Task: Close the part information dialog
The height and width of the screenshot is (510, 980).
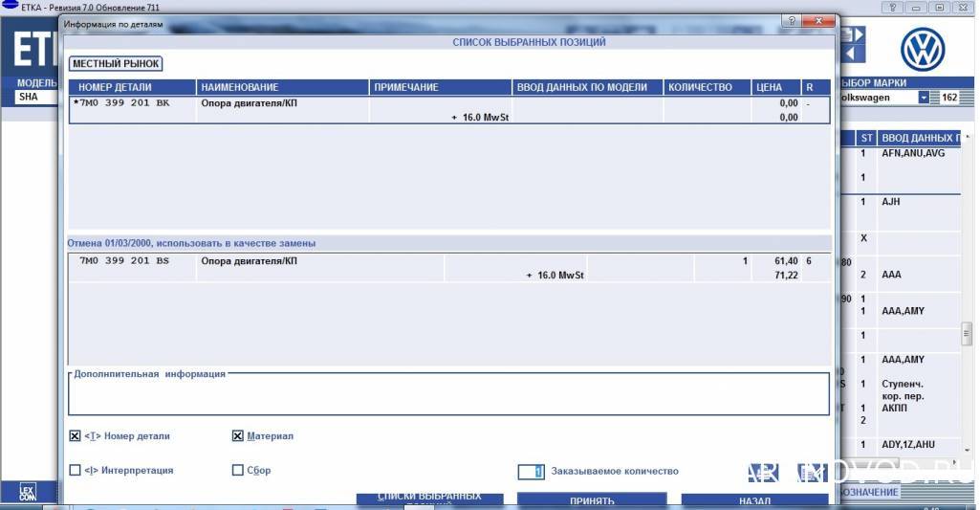Action: (x=817, y=21)
